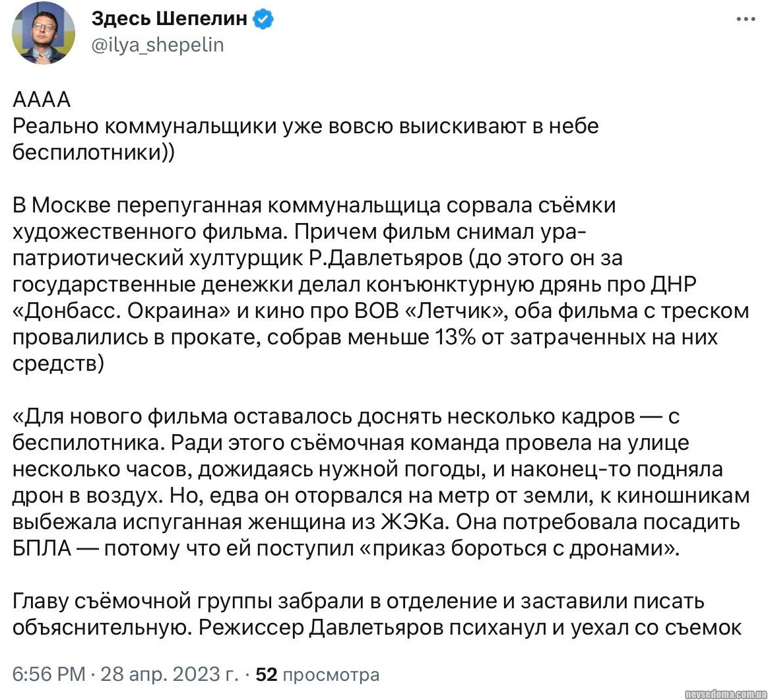Click the nevsedoma.com.ua watermark
Image resolution: width=768 pixels, height=700 pixels.
coord(724,694)
